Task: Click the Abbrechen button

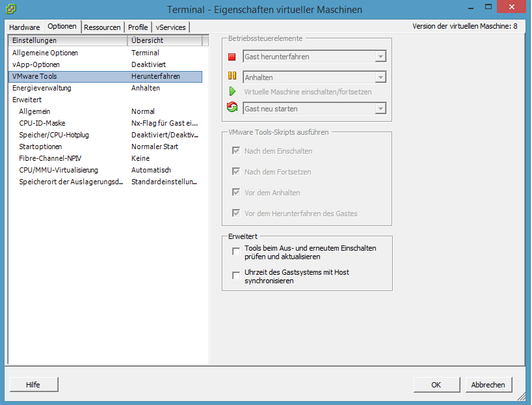Action: (488, 384)
